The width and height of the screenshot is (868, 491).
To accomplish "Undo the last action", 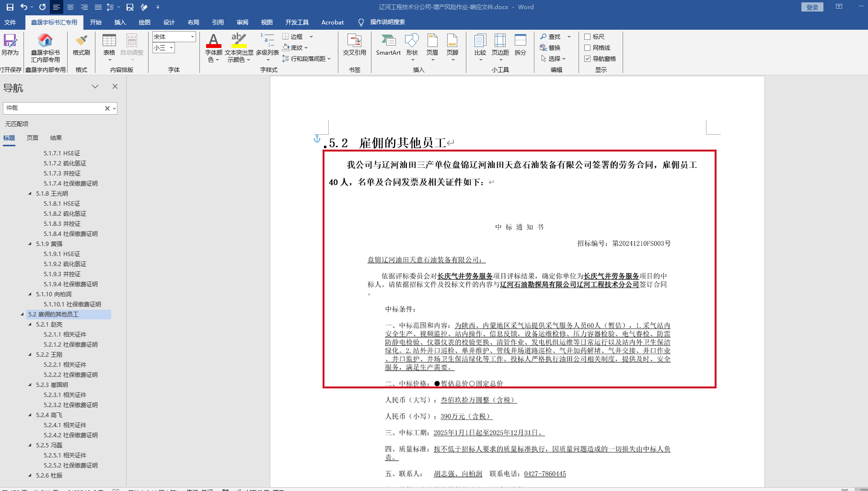I will 24,7.
